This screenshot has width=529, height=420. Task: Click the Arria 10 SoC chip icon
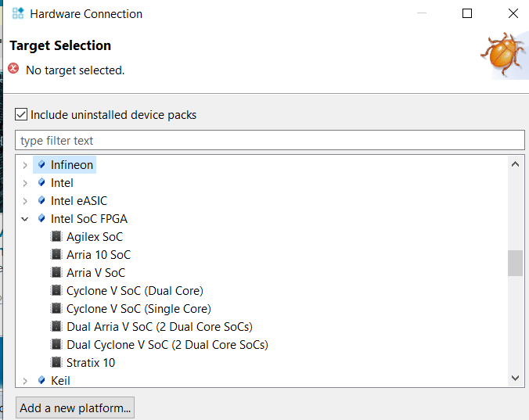click(x=56, y=255)
